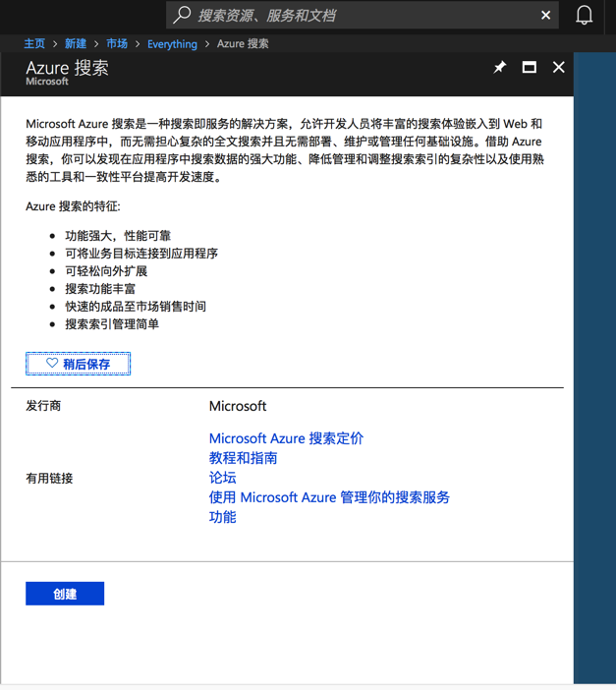Click bullet 搜索索引管理简单

click(x=112, y=324)
